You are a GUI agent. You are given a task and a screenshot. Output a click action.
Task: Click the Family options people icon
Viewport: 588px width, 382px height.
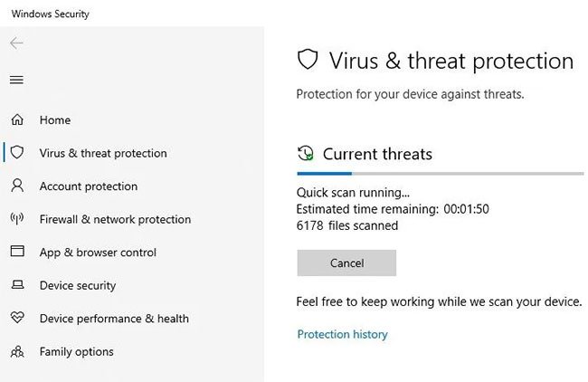pos(17,351)
